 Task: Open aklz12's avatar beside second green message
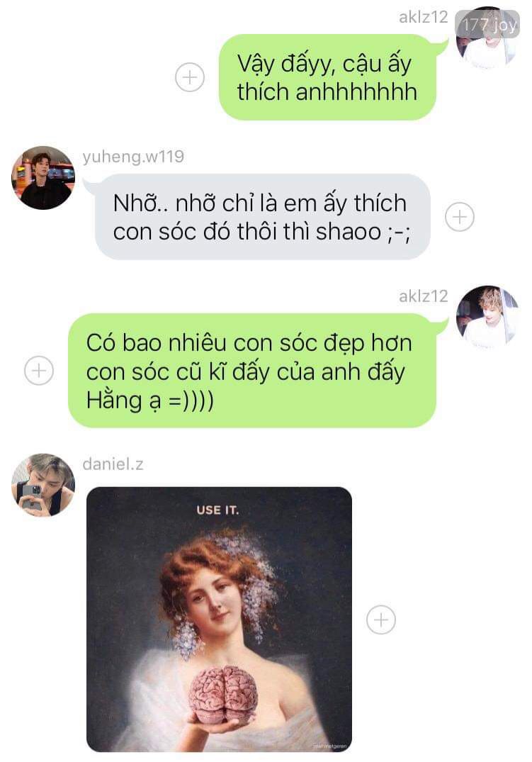coord(488,316)
